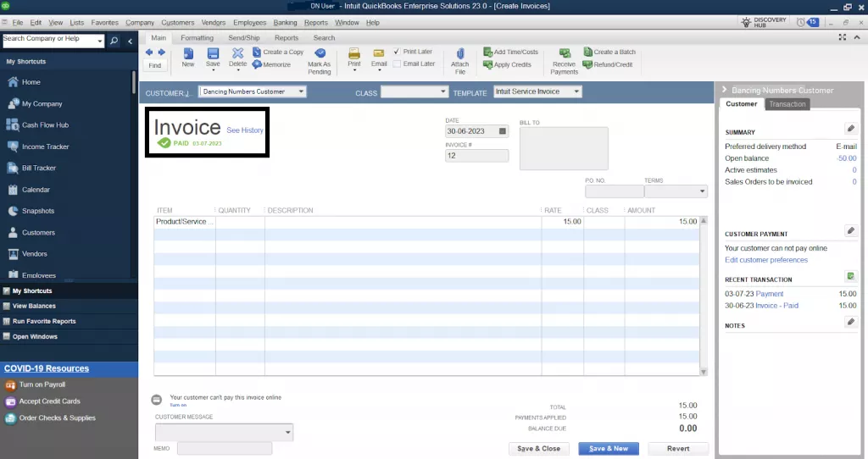Image resolution: width=868 pixels, height=459 pixels.
Task: Click the invoice number field
Action: 476,155
